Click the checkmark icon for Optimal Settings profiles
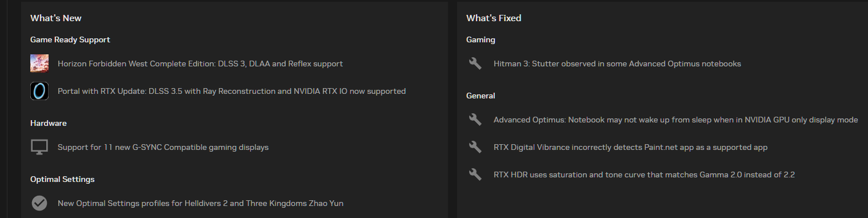Viewport: 868px width, 218px height. 39,203
